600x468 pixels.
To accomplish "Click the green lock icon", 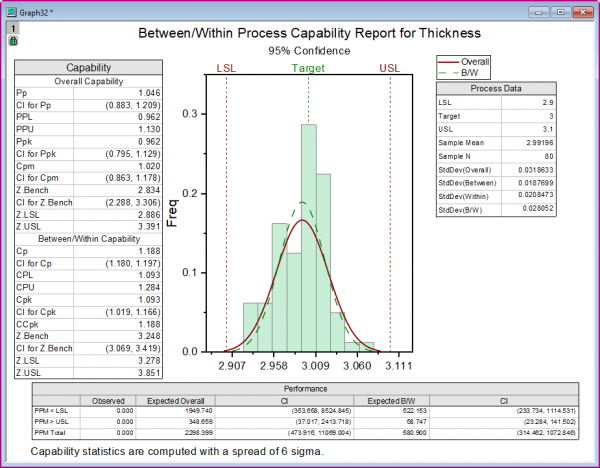I will point(13,41).
